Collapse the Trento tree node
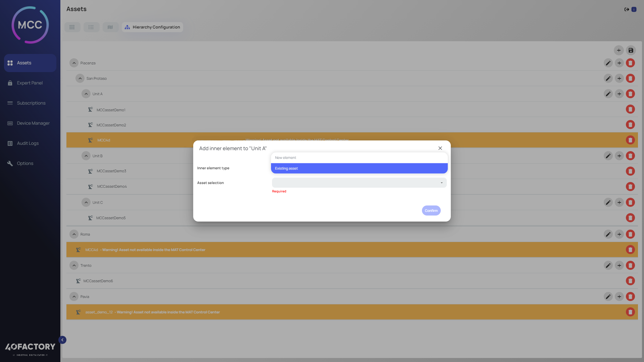 pos(74,265)
